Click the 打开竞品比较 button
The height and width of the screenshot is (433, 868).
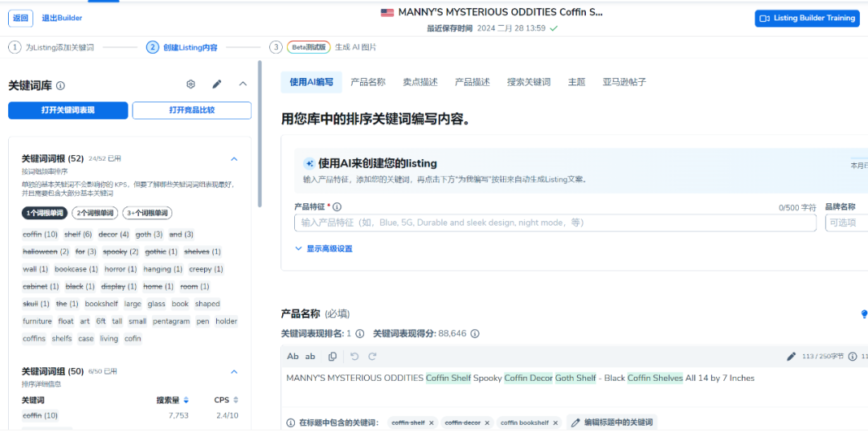click(x=191, y=110)
